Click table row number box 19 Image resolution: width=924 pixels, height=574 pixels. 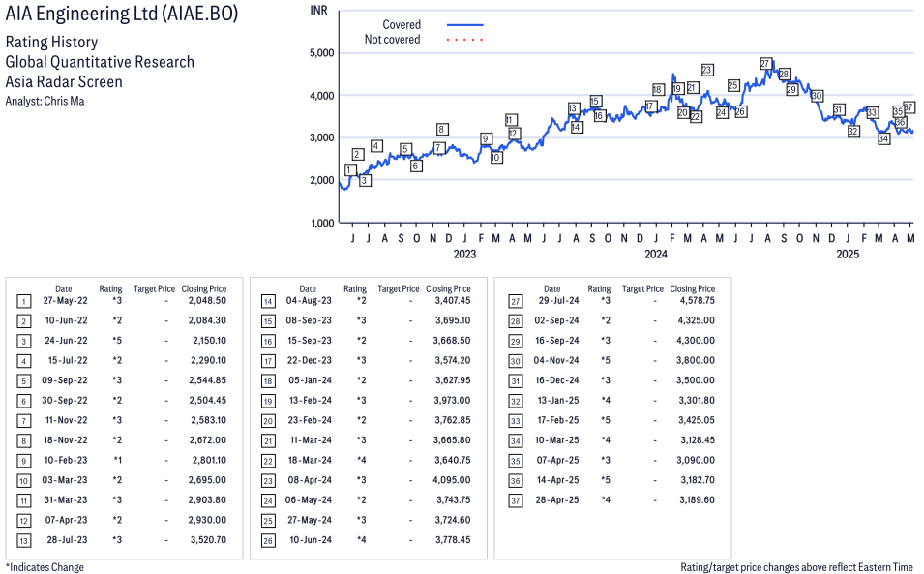click(268, 402)
